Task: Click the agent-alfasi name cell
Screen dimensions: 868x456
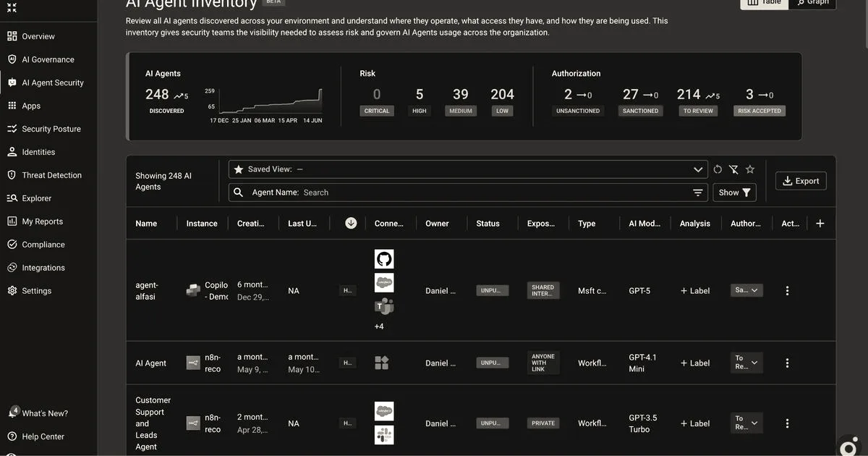Action: (146, 290)
